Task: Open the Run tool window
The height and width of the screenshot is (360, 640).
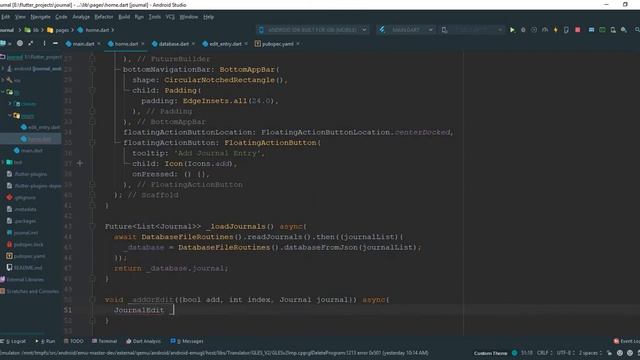Action: pyautogui.click(x=46, y=341)
